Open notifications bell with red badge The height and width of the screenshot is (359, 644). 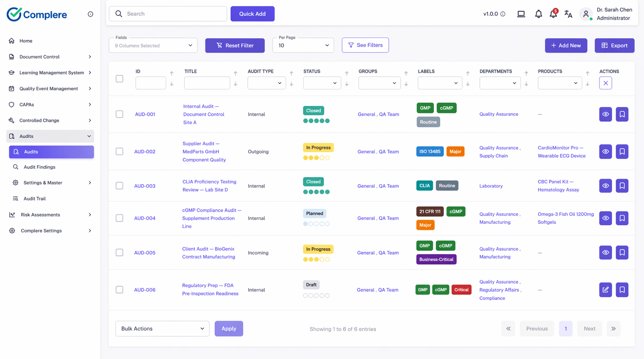point(553,14)
